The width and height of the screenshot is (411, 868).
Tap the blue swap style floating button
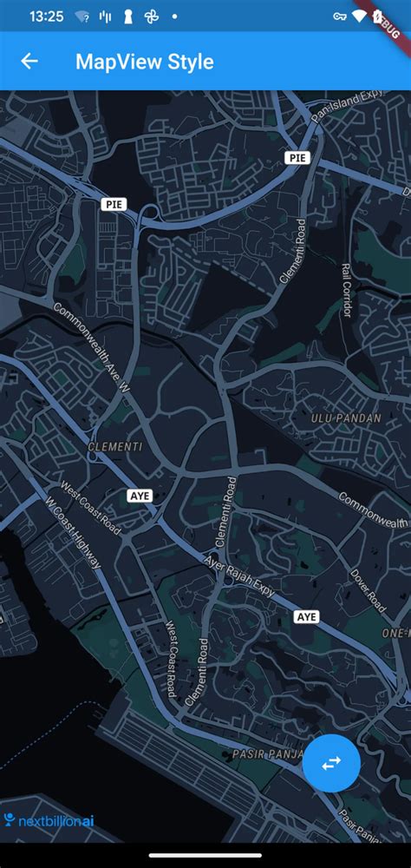point(331,763)
